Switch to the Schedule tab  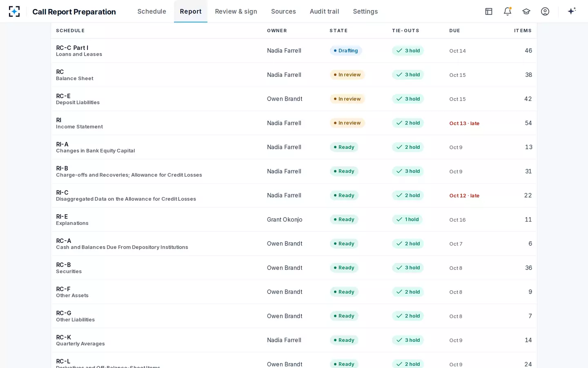coord(152,11)
